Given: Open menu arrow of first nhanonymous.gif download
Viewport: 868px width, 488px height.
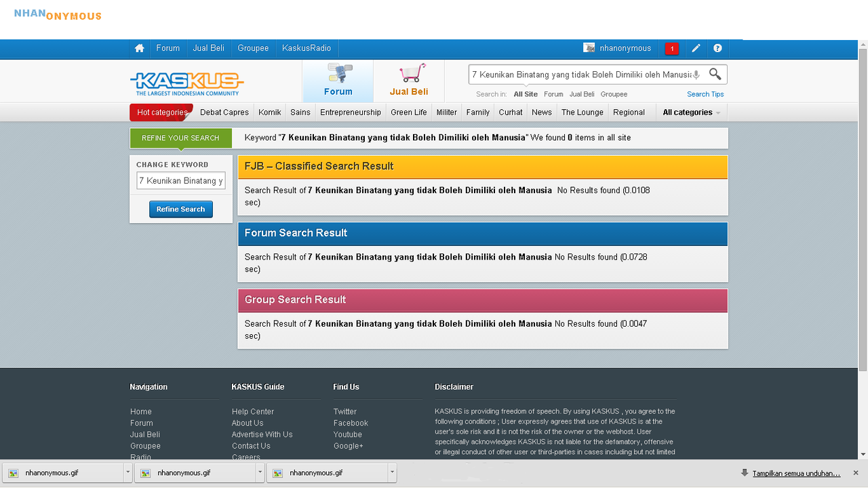Looking at the screenshot, I should 127,473.
